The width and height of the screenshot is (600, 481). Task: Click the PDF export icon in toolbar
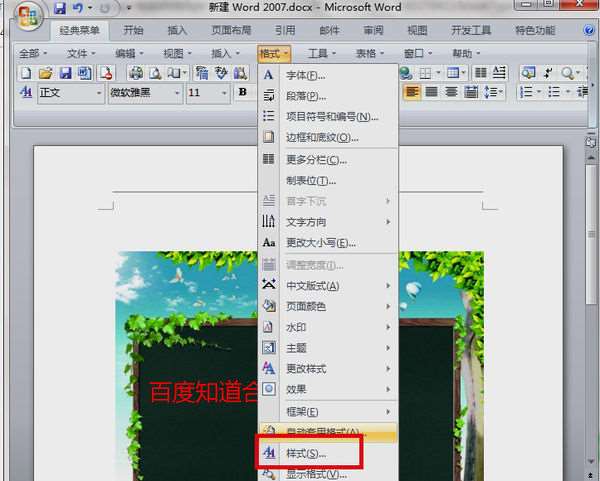click(x=106, y=73)
